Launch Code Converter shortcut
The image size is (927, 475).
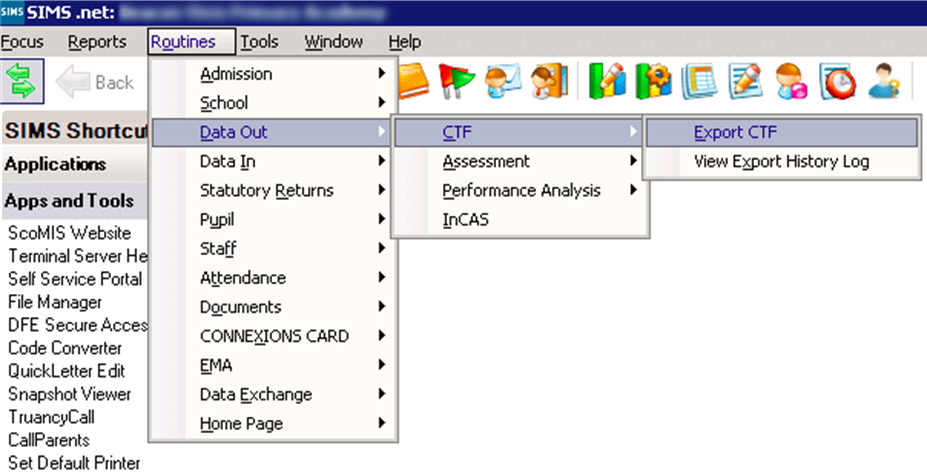click(65, 348)
